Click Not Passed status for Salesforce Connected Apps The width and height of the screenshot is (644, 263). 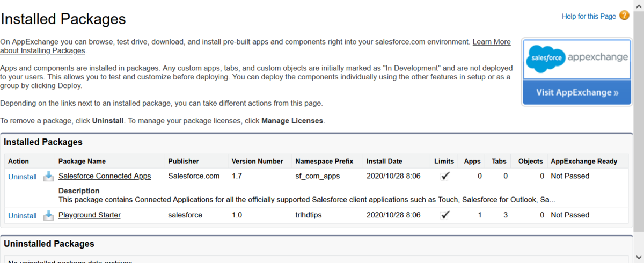point(570,176)
